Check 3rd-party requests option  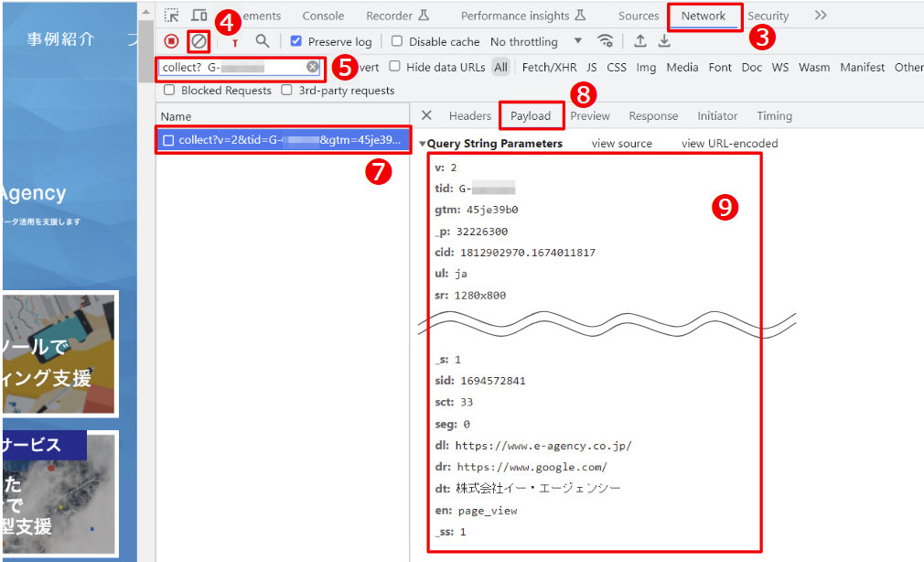tap(287, 91)
